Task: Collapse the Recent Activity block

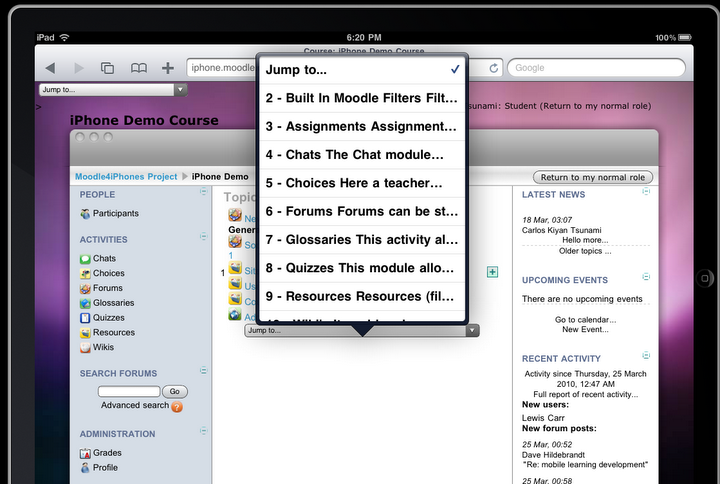Action: pyautogui.click(x=646, y=355)
